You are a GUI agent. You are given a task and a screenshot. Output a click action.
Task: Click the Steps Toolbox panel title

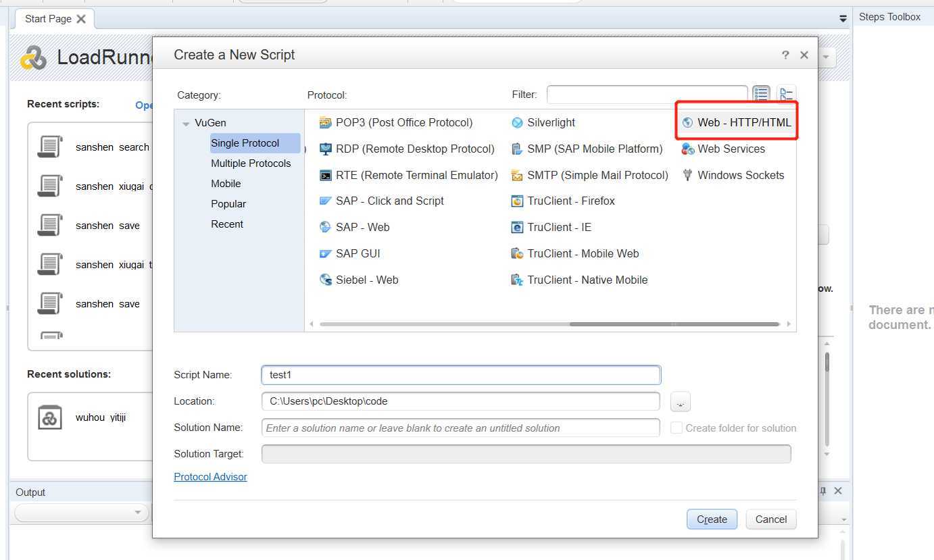(889, 17)
